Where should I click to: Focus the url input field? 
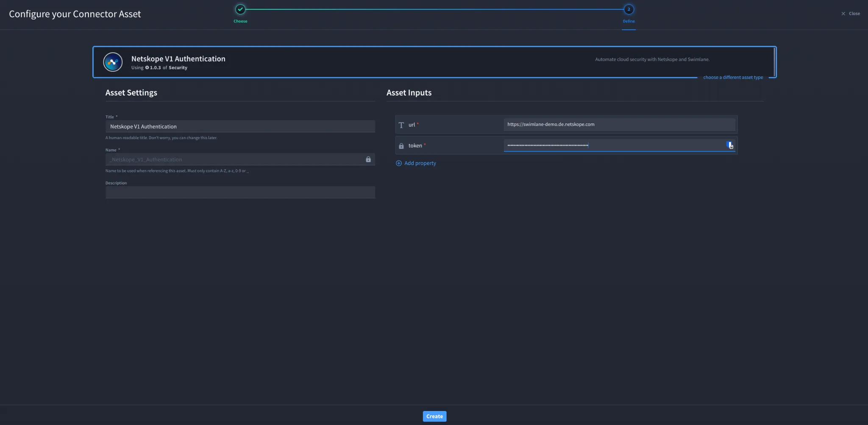click(x=619, y=124)
